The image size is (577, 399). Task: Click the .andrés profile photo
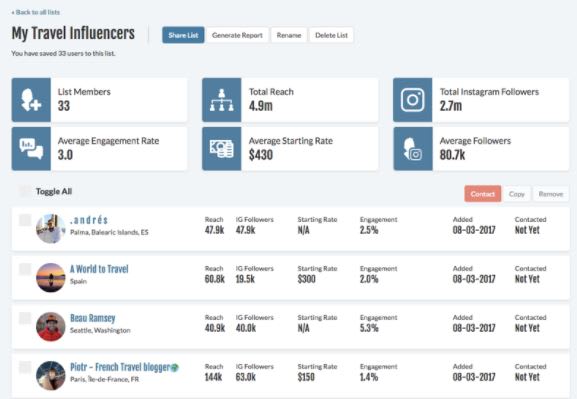51,229
